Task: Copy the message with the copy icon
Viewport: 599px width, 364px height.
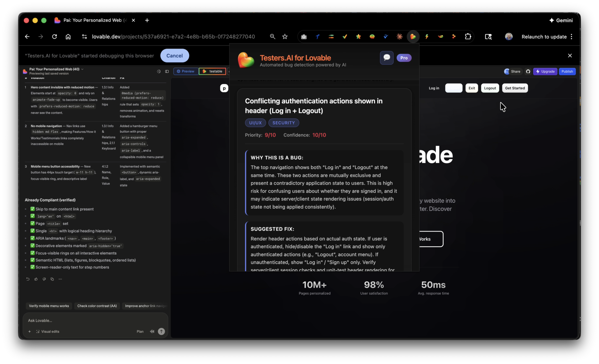Action: click(x=52, y=279)
